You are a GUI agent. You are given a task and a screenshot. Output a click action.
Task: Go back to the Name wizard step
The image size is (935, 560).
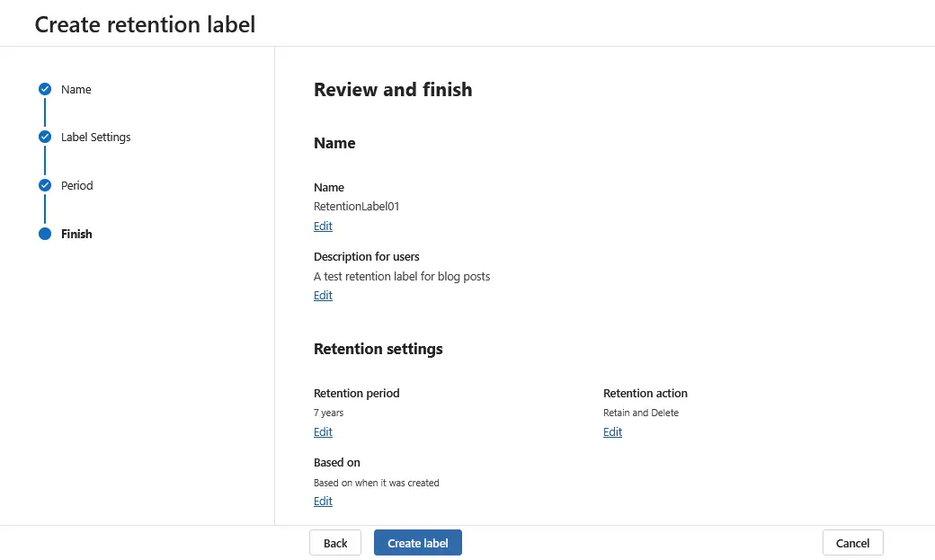(x=76, y=89)
